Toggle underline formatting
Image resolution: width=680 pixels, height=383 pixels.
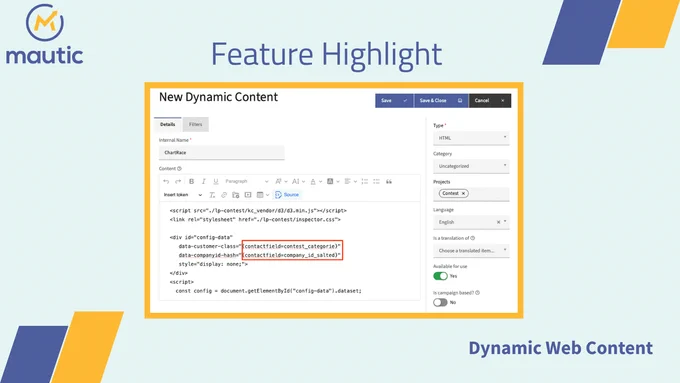point(216,181)
